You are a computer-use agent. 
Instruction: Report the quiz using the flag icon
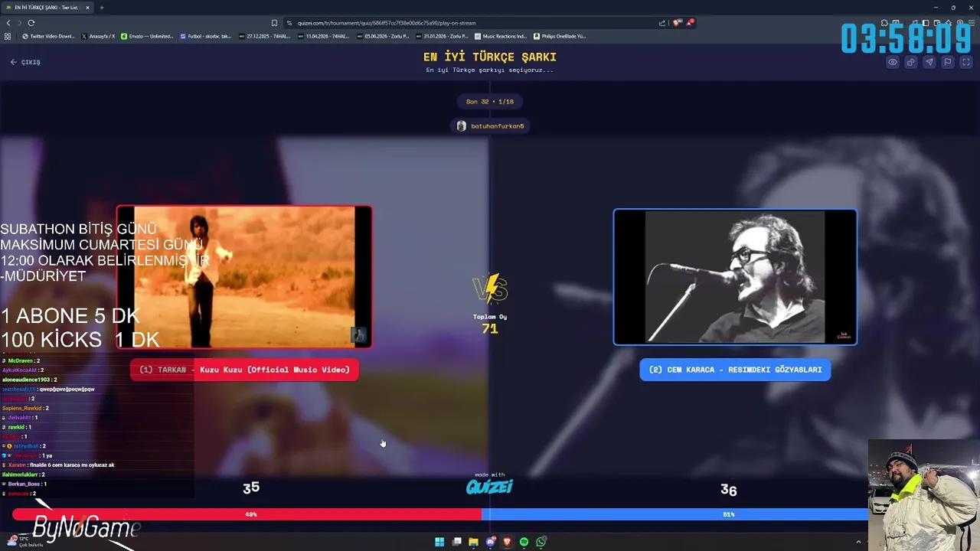click(948, 62)
